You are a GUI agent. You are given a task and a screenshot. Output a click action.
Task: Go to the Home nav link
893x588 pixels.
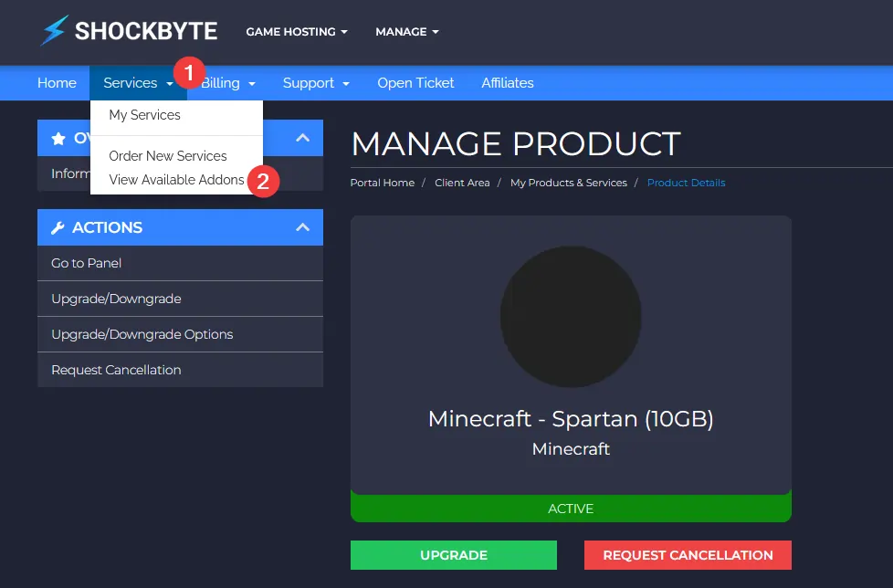[x=57, y=83]
